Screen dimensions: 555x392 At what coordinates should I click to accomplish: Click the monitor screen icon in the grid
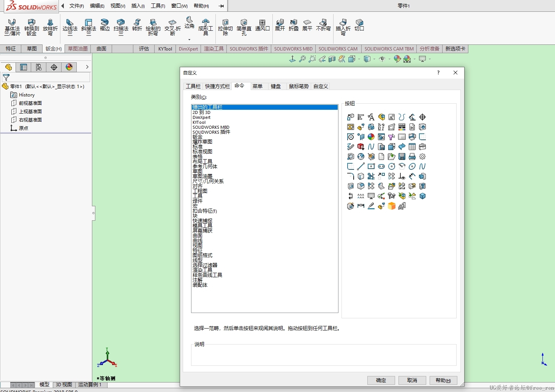tap(371, 196)
